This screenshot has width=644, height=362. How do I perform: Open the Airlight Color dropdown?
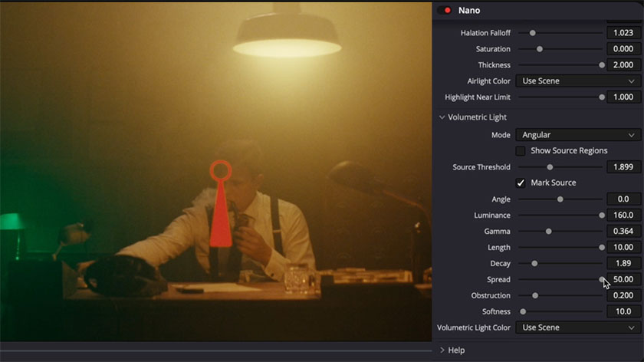pyautogui.click(x=579, y=81)
